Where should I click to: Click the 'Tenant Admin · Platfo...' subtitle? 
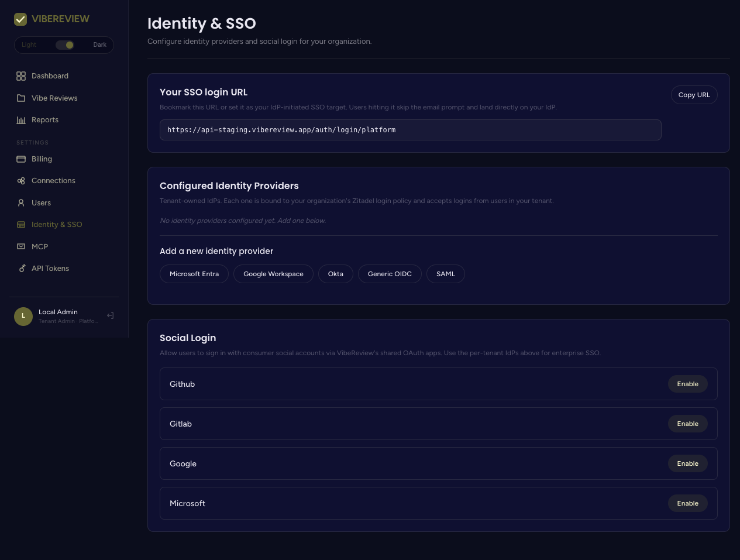point(68,321)
